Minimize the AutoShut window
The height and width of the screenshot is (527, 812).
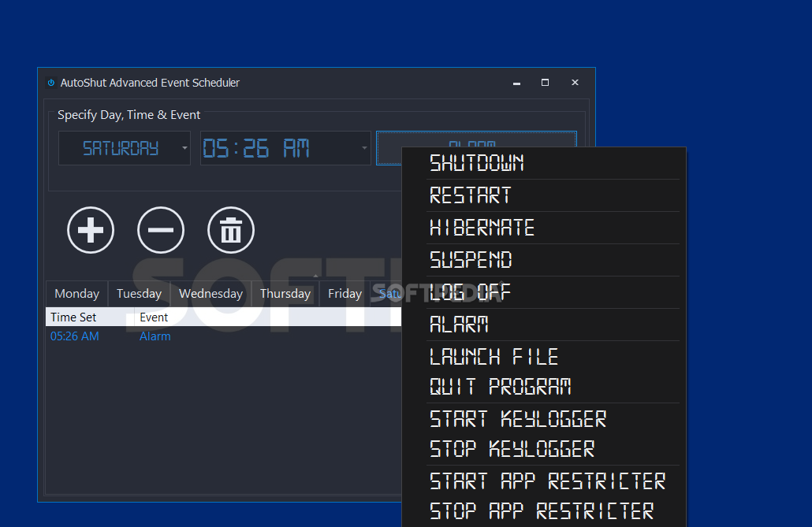(x=516, y=83)
